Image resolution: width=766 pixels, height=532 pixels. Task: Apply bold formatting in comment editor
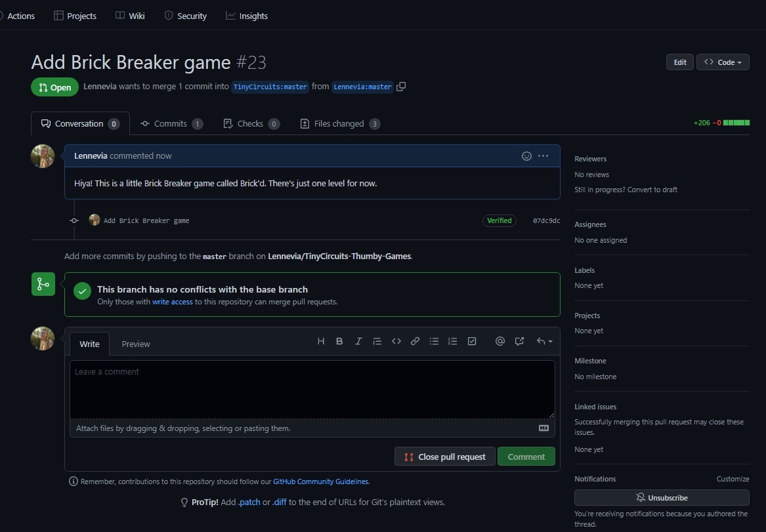(339, 341)
